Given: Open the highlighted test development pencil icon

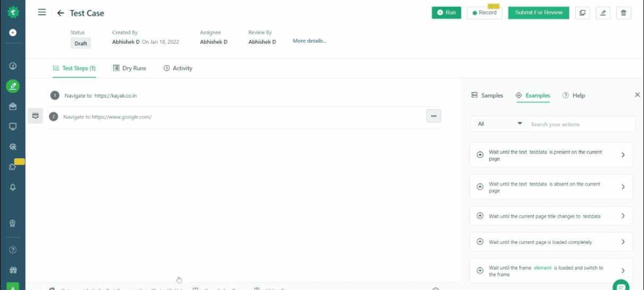Looking at the screenshot, I should point(13,86).
